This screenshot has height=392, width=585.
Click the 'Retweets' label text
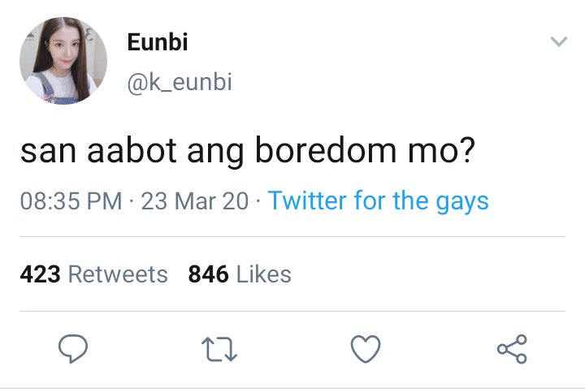118,274
